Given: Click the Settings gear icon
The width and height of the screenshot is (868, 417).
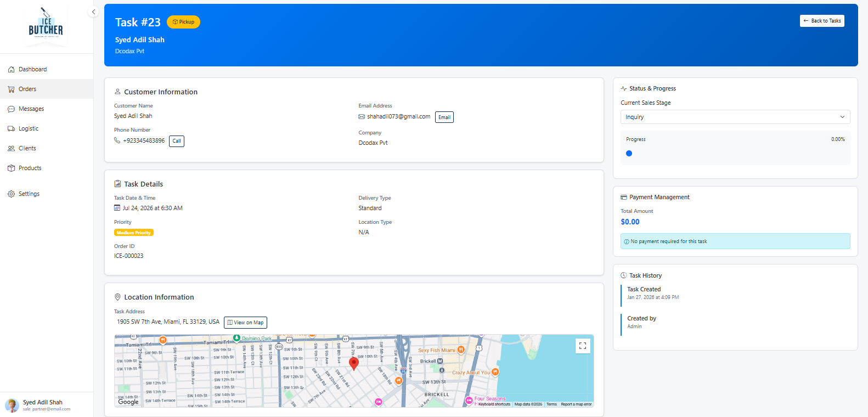Looking at the screenshot, I should coord(11,194).
